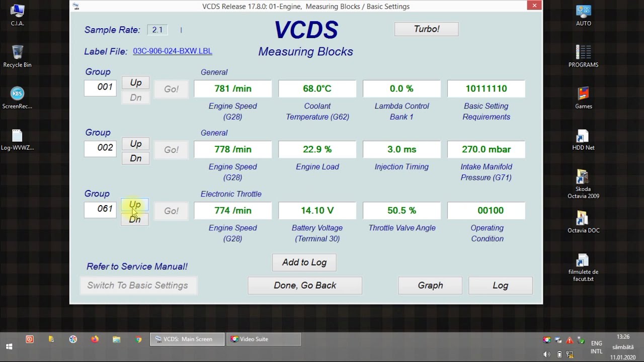Screen dimensions: 644x362
Task: Click the 10111110 basic setting value
Action: [486, 88]
